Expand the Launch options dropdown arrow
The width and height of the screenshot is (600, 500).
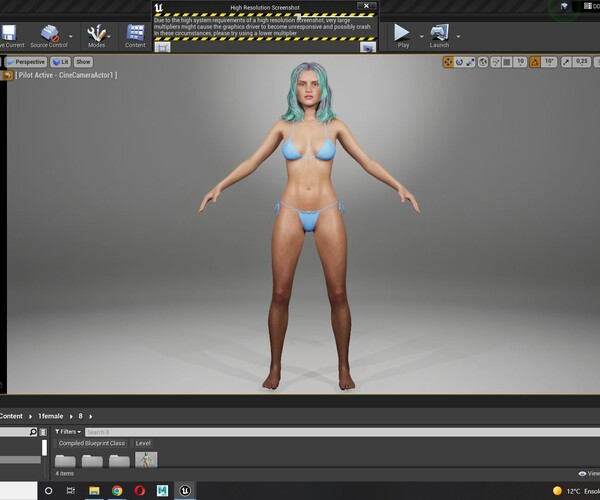click(458, 36)
